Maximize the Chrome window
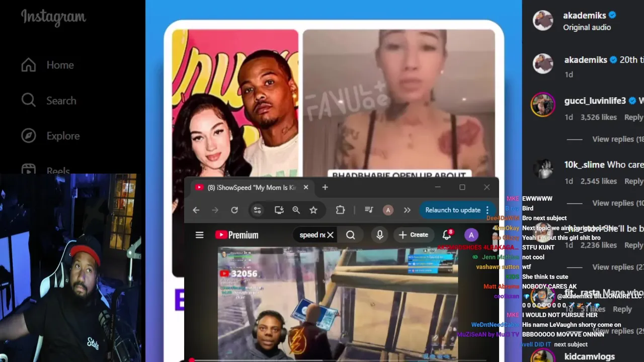The image size is (644, 362). 462,187
